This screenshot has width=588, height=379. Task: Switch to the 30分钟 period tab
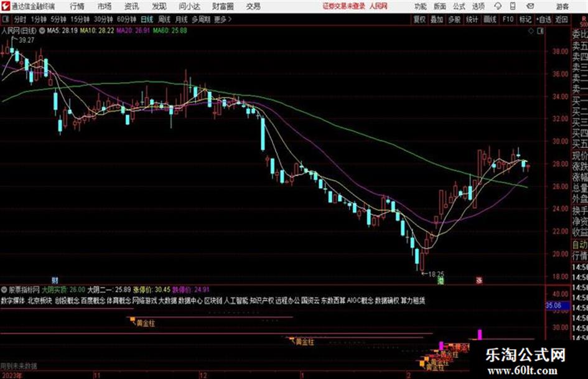point(103,19)
